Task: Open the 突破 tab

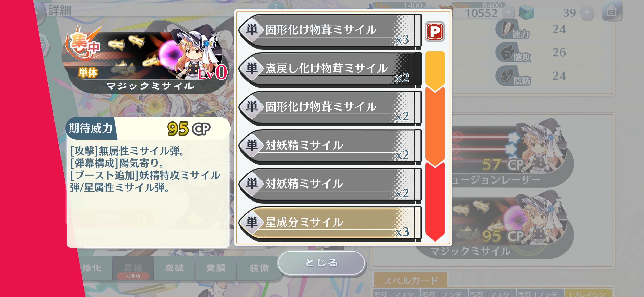Action: (174, 268)
